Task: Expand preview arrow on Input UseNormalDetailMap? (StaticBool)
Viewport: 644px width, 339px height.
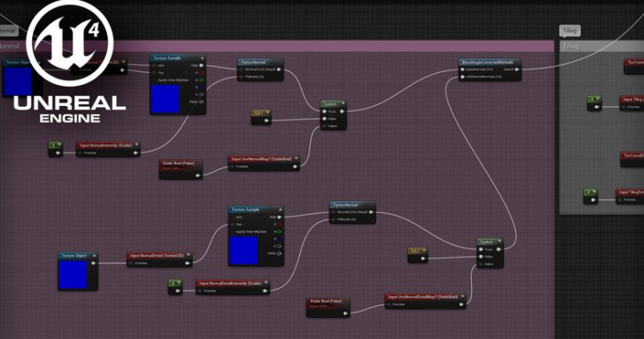Action: coord(463,297)
